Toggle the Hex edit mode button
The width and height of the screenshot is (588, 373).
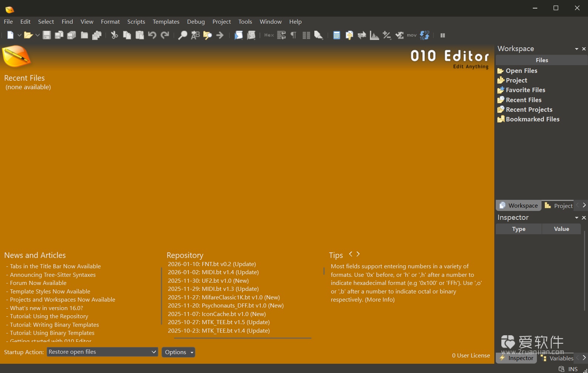[x=269, y=35]
